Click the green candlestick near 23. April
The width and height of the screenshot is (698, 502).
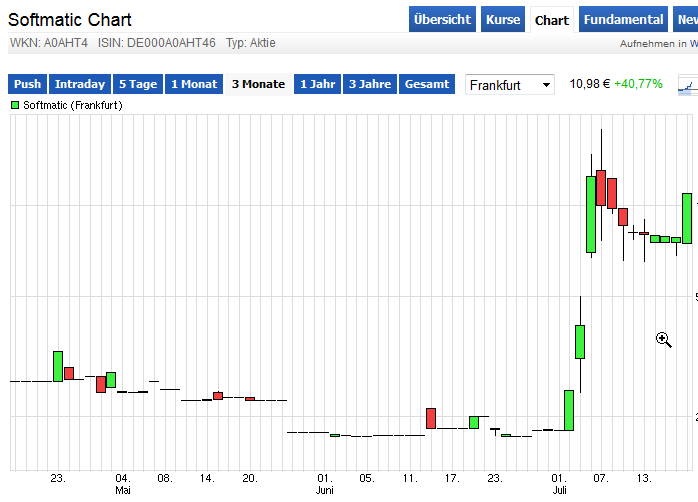pyautogui.click(x=58, y=366)
